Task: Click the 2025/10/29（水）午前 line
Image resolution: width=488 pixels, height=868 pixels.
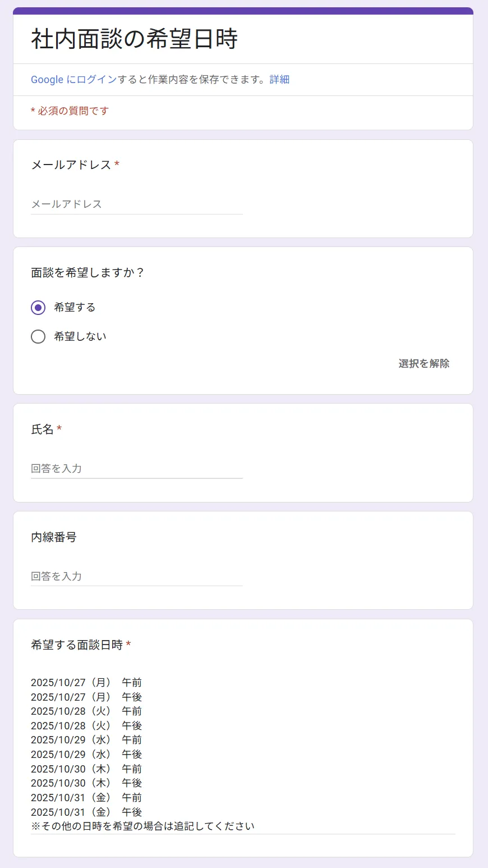Action: pyautogui.click(x=86, y=740)
